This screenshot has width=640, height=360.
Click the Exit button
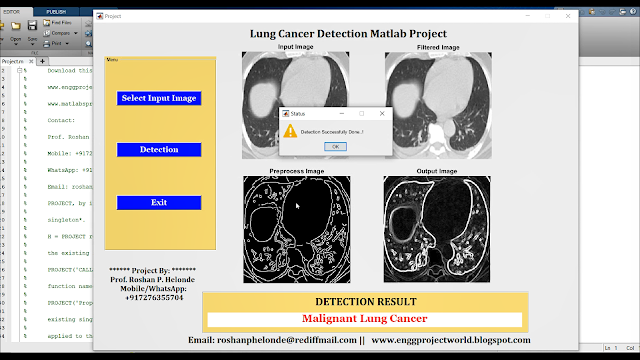click(x=159, y=202)
